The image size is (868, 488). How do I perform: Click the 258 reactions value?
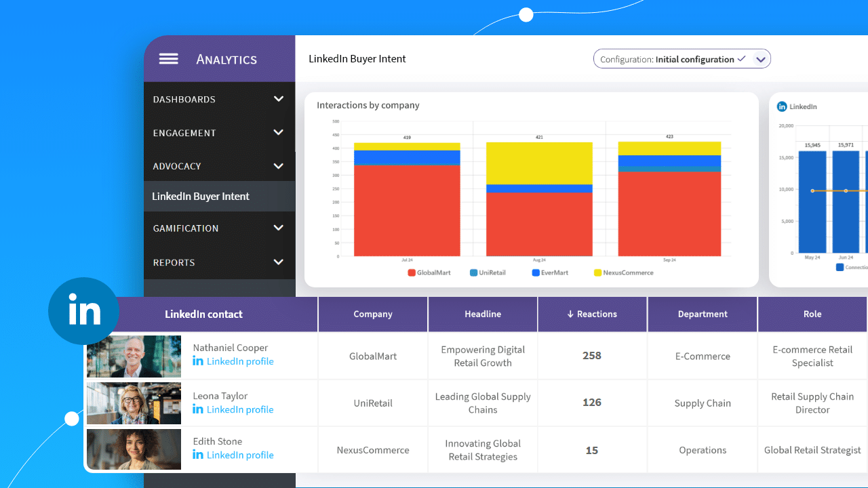pos(592,355)
